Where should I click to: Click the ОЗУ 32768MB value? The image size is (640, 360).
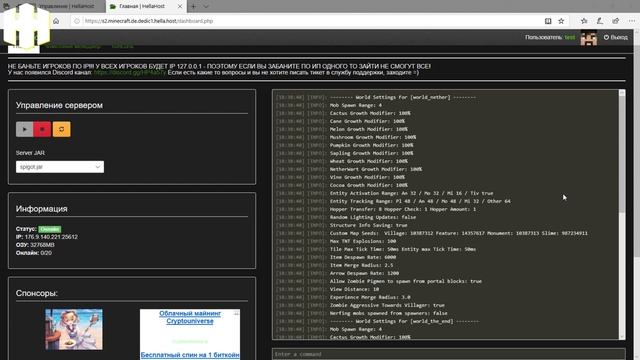42,245
